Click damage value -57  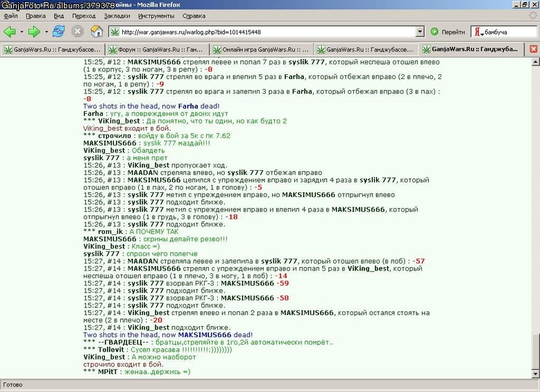tap(419, 262)
